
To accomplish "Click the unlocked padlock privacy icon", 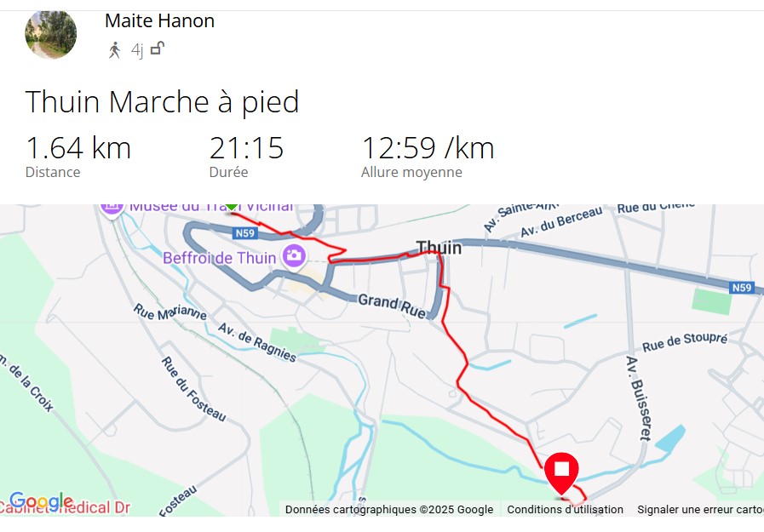I will 158,49.
